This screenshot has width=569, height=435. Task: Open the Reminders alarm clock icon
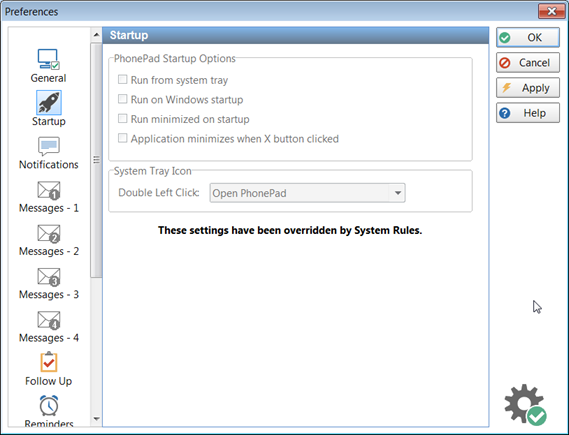[x=49, y=406]
